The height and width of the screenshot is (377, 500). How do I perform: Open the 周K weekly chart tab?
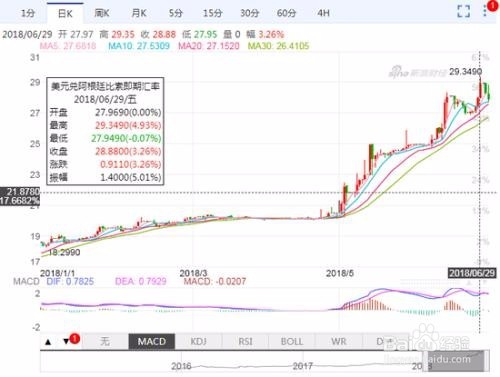[x=102, y=13]
